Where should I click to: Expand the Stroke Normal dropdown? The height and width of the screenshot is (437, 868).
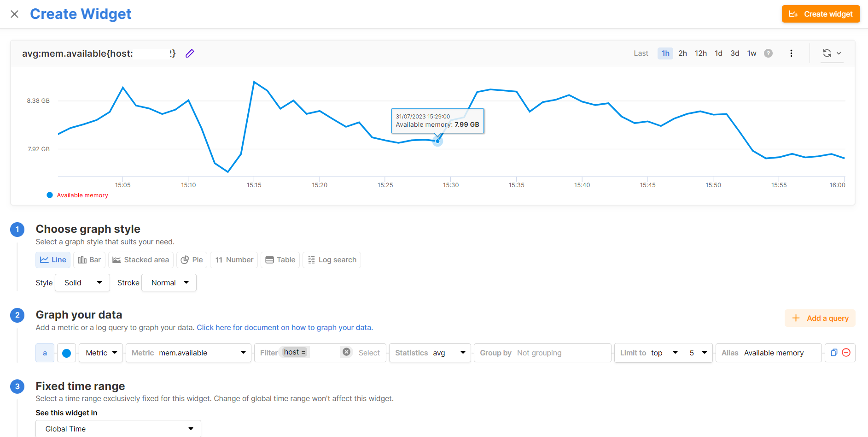169,283
